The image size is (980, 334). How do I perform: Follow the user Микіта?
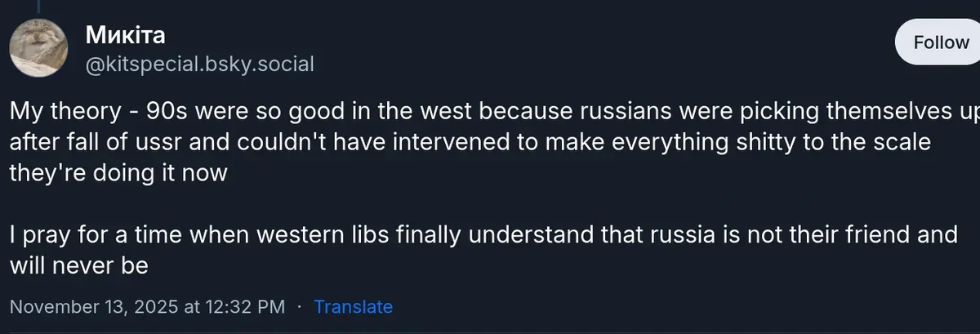point(940,42)
